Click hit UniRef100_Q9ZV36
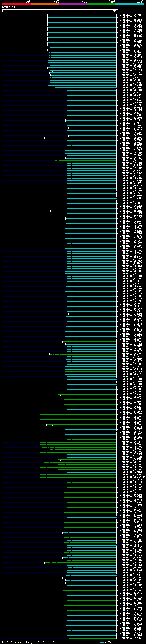146x644 pixels. (131, 45)
